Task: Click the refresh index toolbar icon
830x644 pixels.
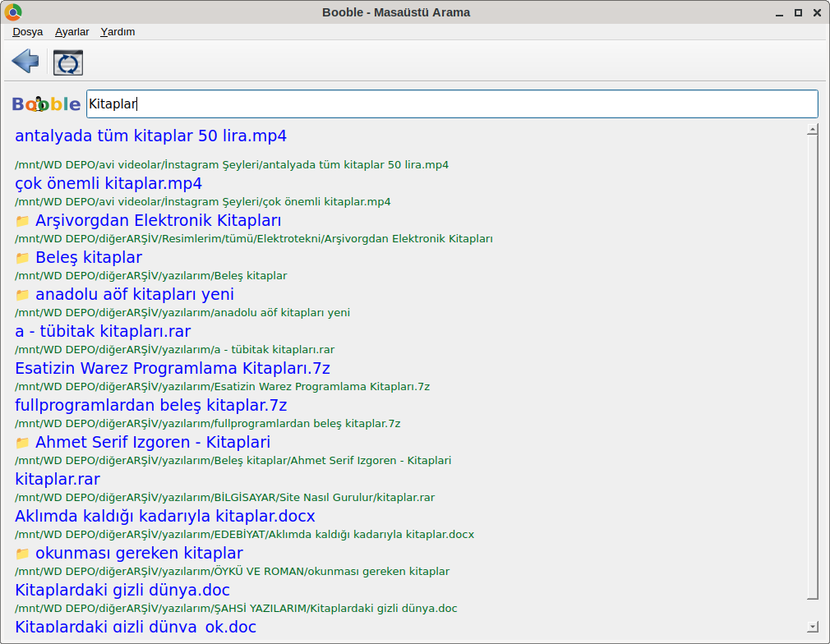Action: tap(67, 63)
